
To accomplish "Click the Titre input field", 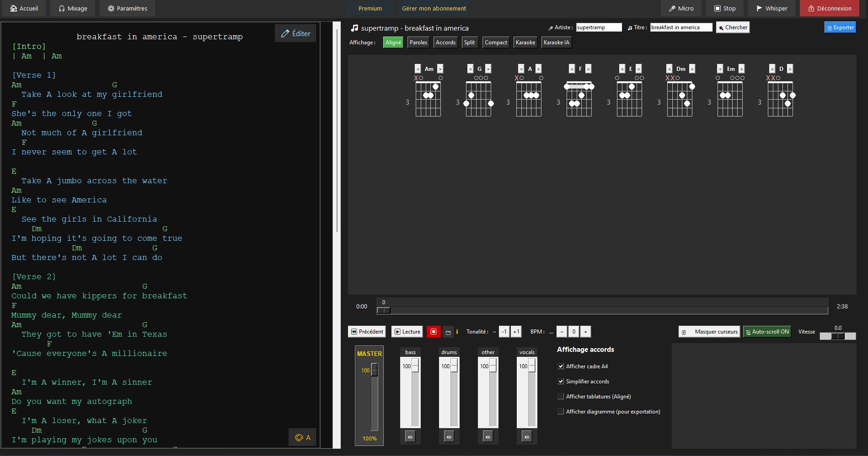I will point(681,27).
